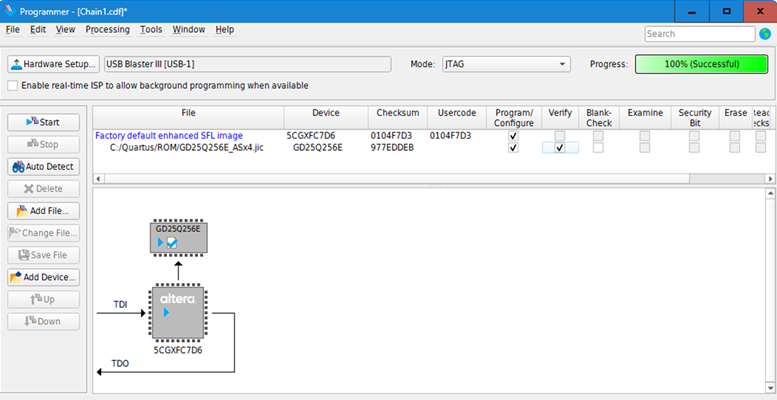
Task: Click the Programmer app icon in the title bar
Action: [9, 11]
